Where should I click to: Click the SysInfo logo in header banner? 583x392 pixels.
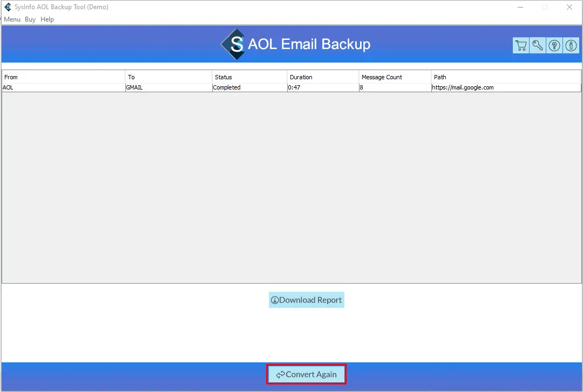click(233, 44)
